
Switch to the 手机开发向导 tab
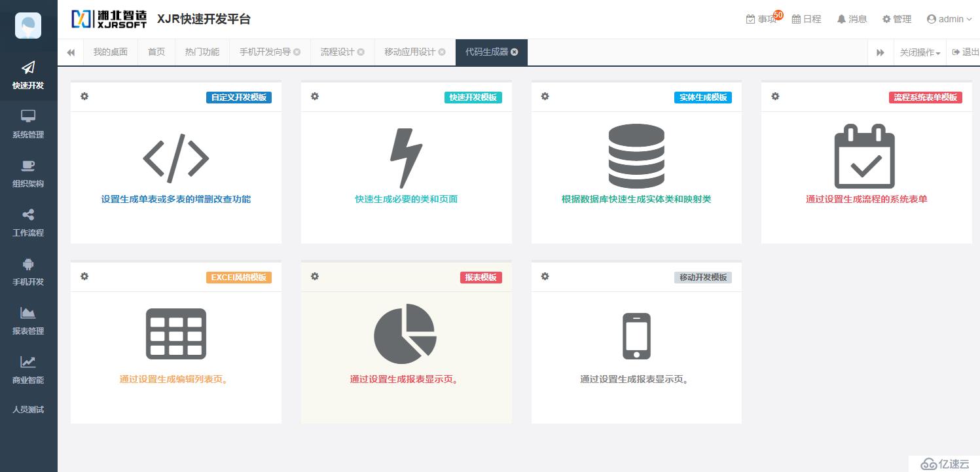click(x=264, y=52)
